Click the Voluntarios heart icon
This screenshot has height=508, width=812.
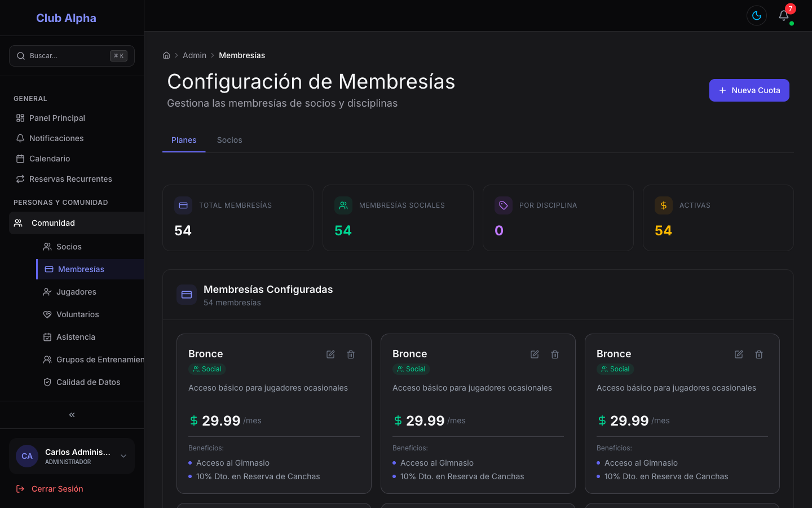(x=47, y=314)
